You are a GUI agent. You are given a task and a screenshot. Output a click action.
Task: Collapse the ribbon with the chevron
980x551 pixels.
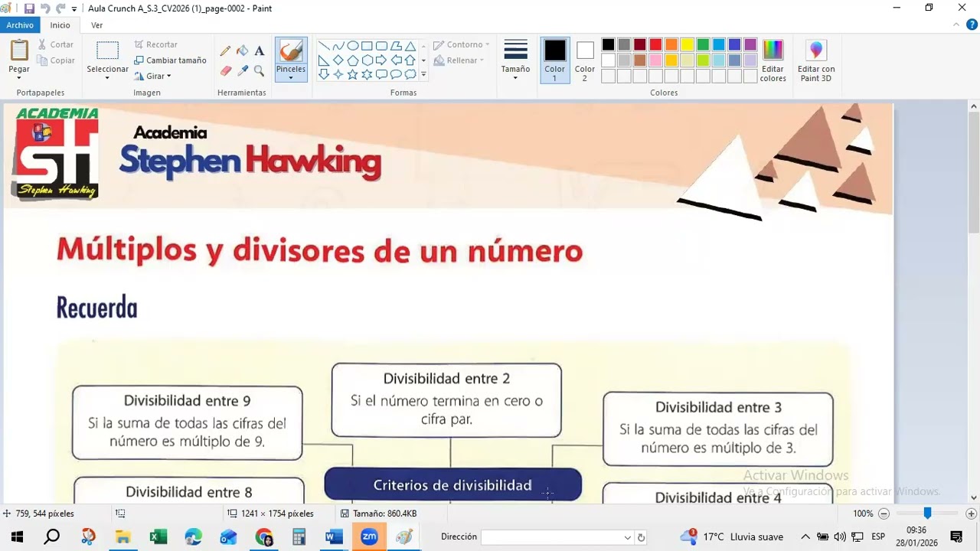pyautogui.click(x=955, y=25)
